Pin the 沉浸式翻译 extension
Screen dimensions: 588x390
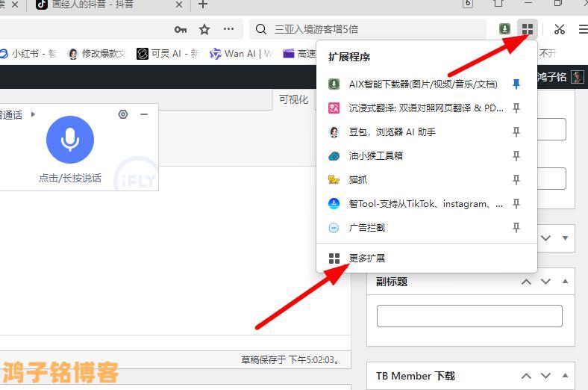[516, 108]
